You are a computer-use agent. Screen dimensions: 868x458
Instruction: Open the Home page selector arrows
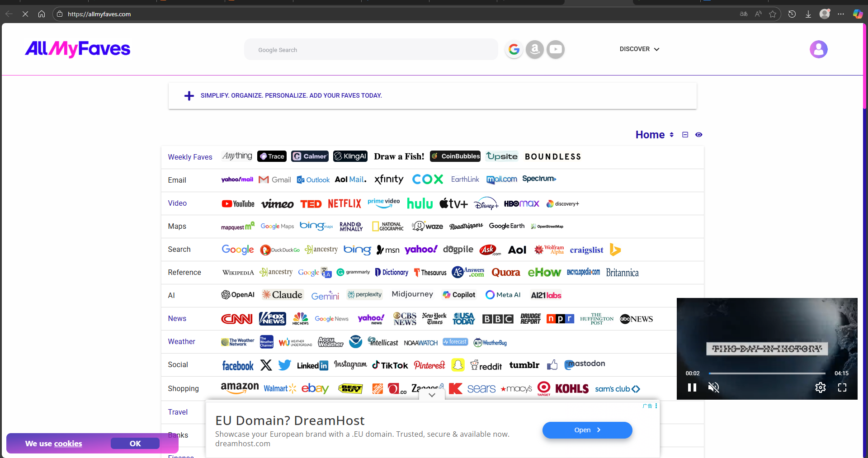(671, 135)
